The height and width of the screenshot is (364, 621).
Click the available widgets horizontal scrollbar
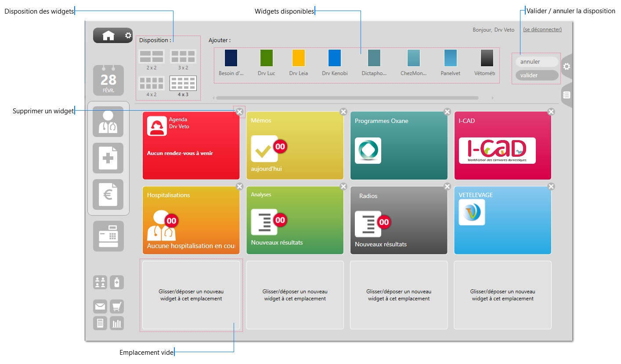(347, 98)
